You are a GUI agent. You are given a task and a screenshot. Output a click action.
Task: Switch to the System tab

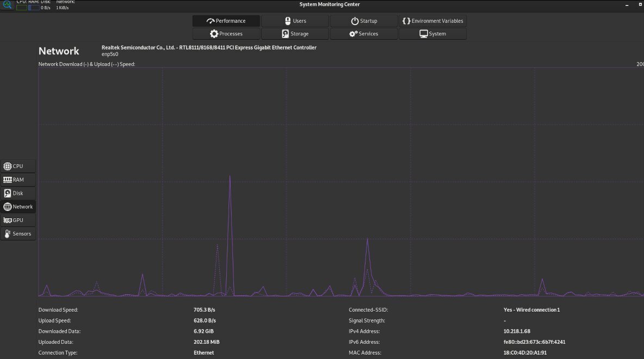pos(432,34)
